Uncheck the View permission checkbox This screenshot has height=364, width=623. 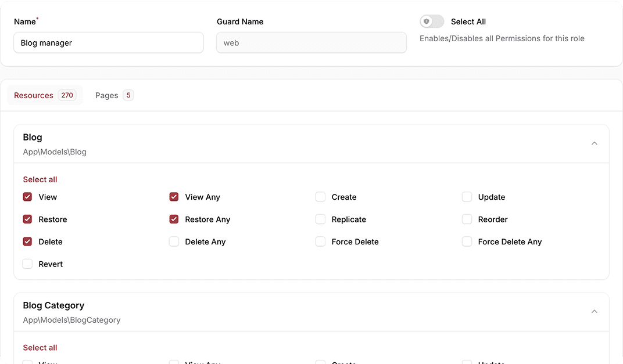27,197
